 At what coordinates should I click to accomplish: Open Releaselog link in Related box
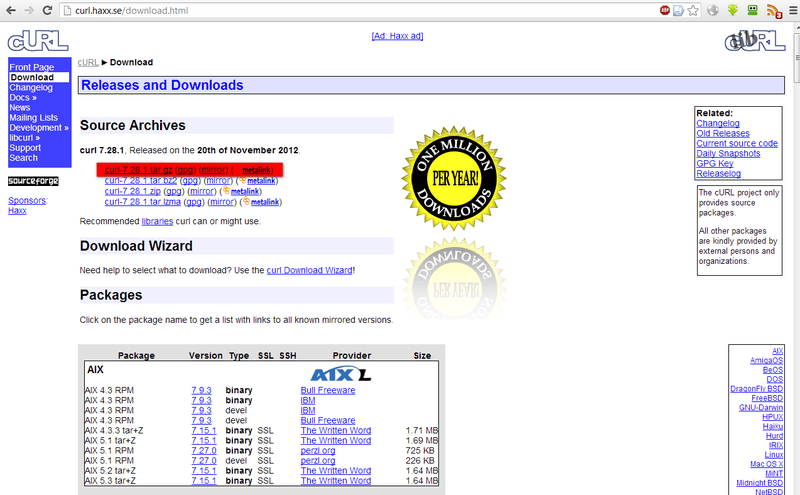pos(718,174)
